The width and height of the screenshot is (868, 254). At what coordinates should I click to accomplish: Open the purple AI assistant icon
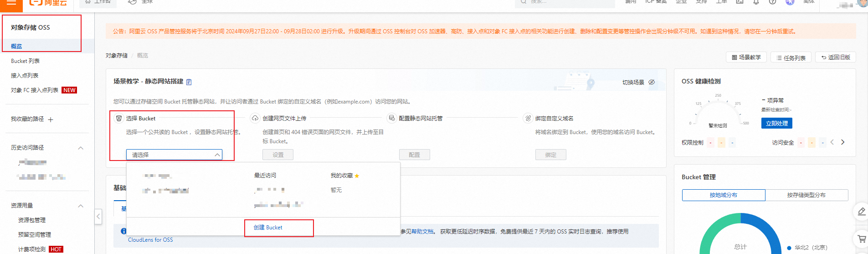[790, 2]
